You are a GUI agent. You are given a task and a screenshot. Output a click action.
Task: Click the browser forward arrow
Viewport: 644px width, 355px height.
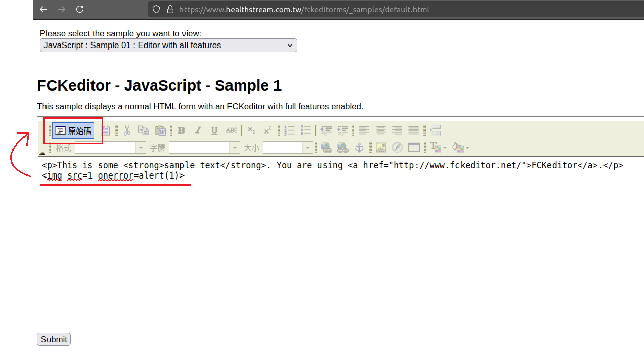[62, 9]
